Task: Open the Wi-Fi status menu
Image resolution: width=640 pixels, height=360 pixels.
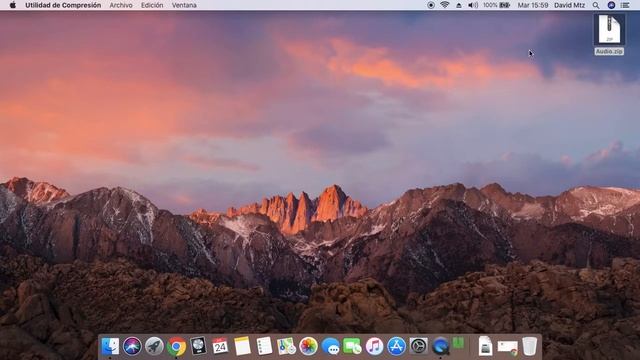Action: [x=444, y=5]
